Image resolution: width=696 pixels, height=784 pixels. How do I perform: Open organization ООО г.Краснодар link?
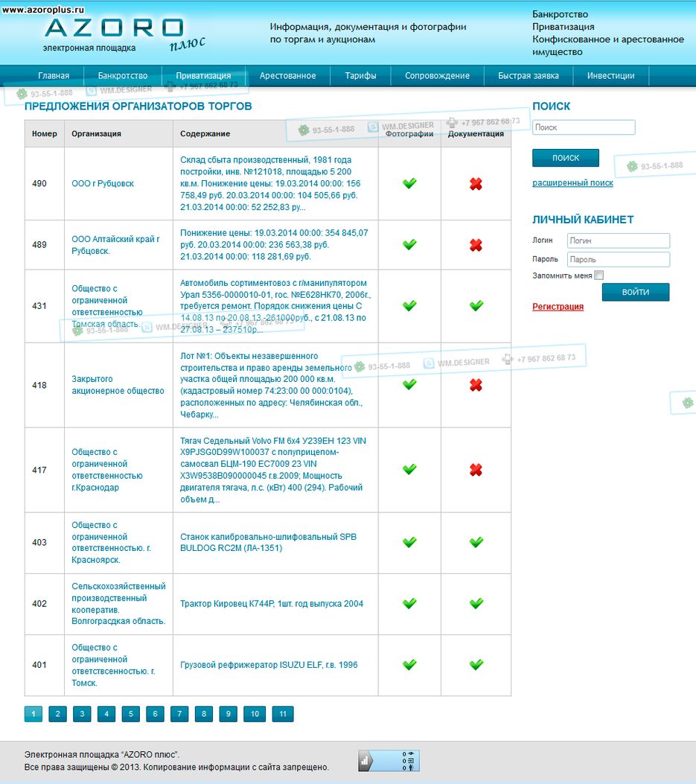(x=107, y=470)
